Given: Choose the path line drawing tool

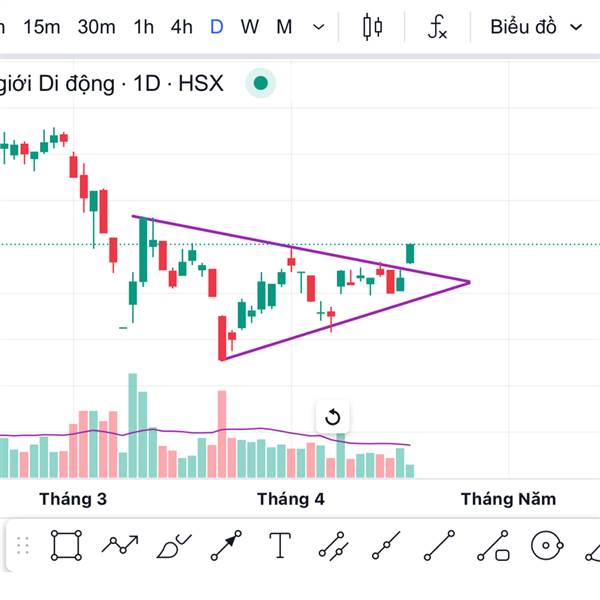Looking at the screenshot, I should point(121,546).
